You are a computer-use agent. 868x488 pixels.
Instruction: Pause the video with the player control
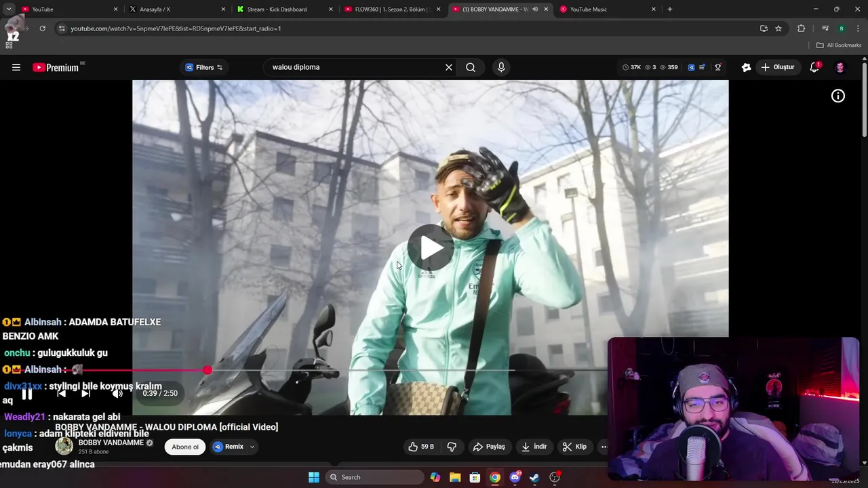[27, 394]
